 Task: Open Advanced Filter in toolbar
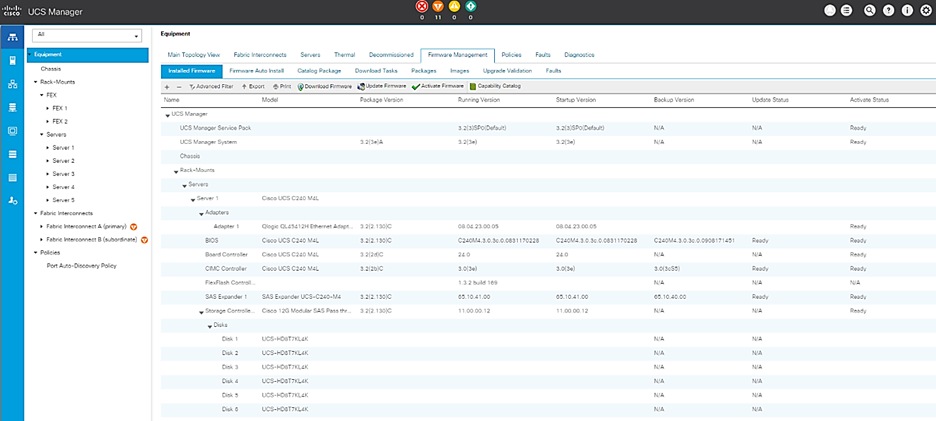[x=211, y=87]
